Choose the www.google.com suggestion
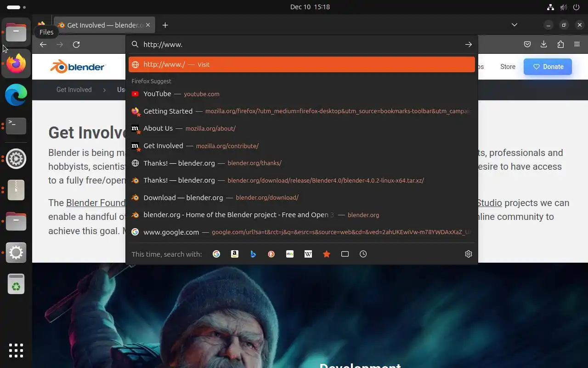The image size is (588, 368). click(x=302, y=232)
